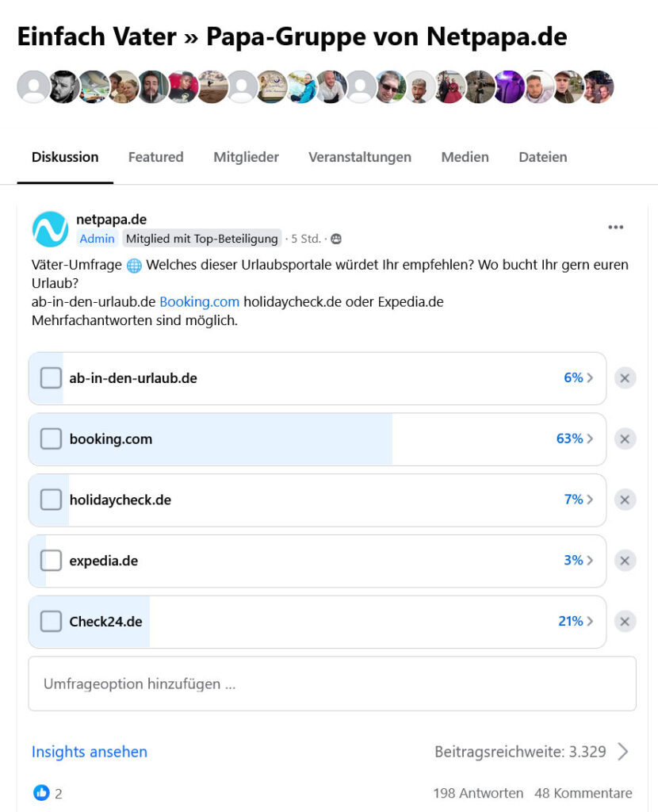Check the booking.com checkbox

tap(51, 439)
